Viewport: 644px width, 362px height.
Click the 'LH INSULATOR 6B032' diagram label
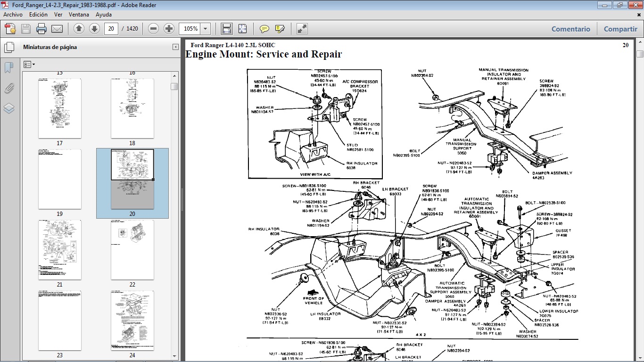[x=325, y=316]
